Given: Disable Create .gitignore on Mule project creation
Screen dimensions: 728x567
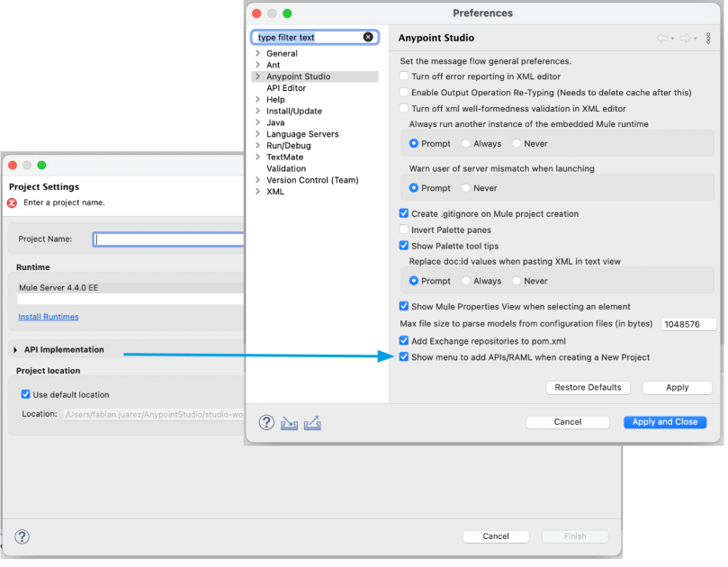Looking at the screenshot, I should point(403,214).
